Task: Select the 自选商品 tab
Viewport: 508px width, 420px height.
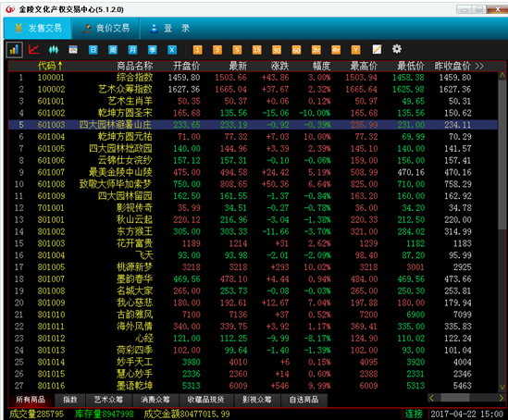Action: pos(304,400)
